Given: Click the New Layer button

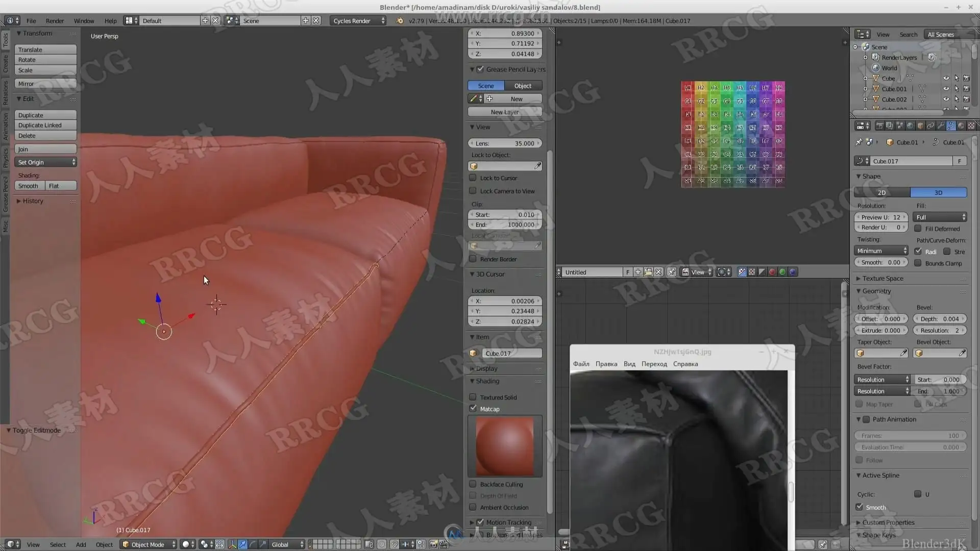Looking at the screenshot, I should click(x=504, y=112).
